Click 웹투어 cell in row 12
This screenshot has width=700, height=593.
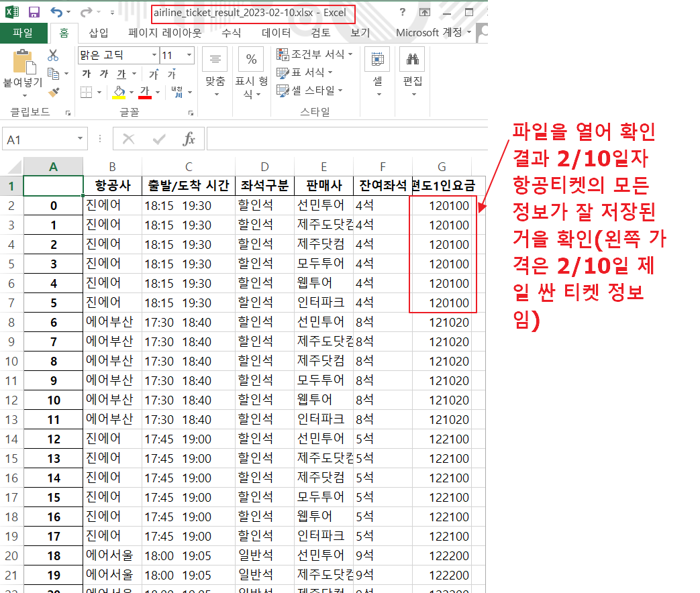[323, 400]
